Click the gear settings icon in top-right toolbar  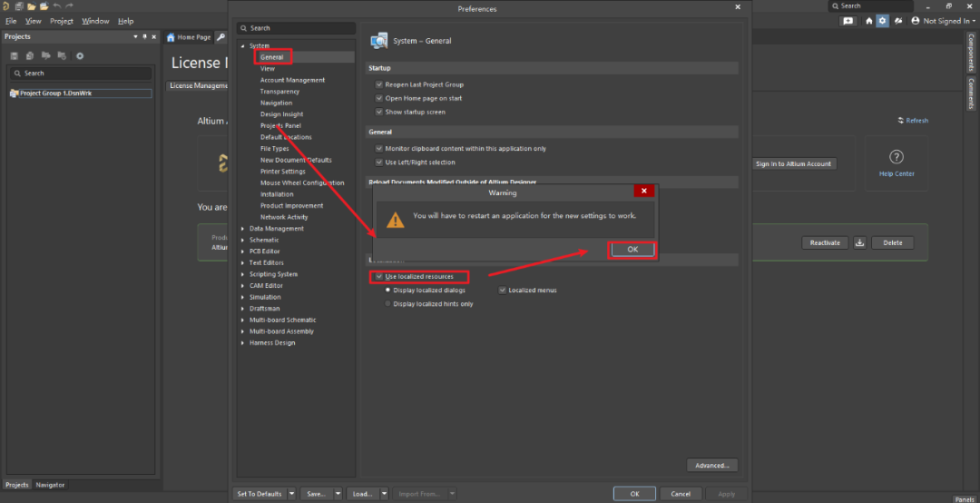[x=882, y=20]
